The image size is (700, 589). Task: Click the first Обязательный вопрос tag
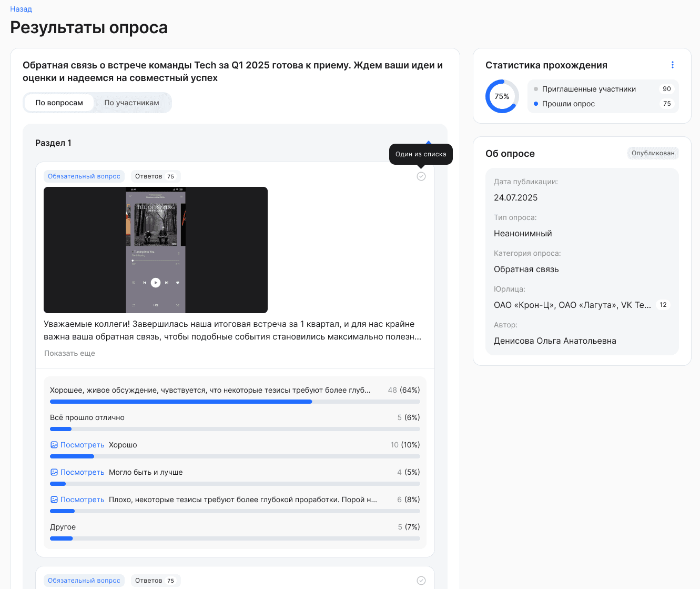click(x=84, y=176)
